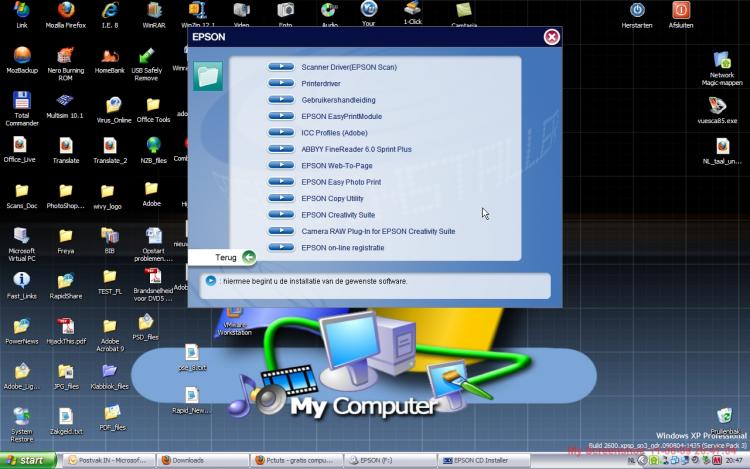Viewport: 750px width, 469px height.
Task: Click arrow next to ICC Profiles (Adobe)
Action: point(281,132)
